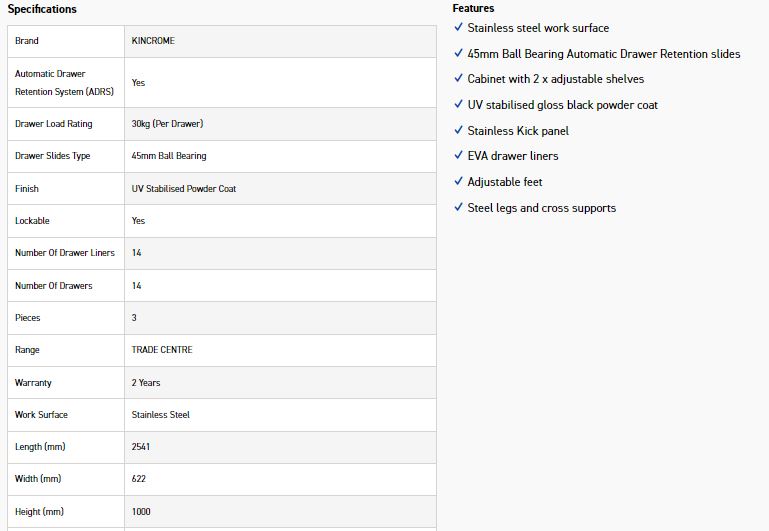Select the Height (mm) row label
The width and height of the screenshot is (769, 531).
pos(39,512)
